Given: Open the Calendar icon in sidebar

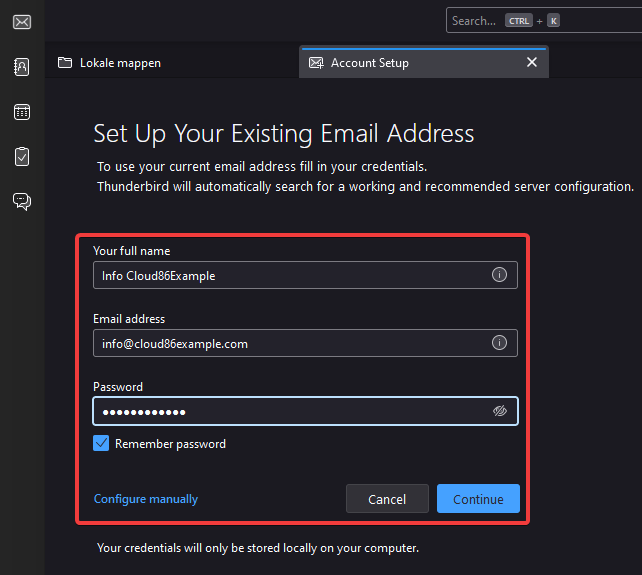Looking at the screenshot, I should (x=22, y=112).
